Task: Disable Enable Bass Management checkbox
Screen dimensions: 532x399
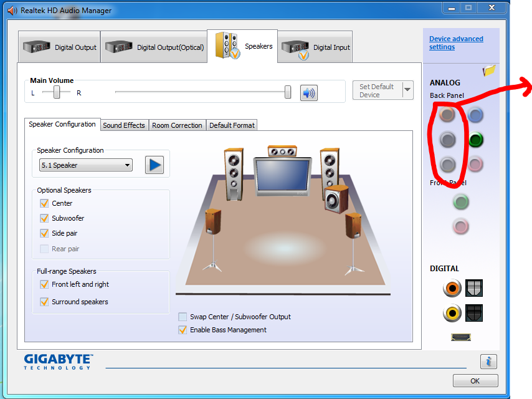Action: pyautogui.click(x=183, y=330)
